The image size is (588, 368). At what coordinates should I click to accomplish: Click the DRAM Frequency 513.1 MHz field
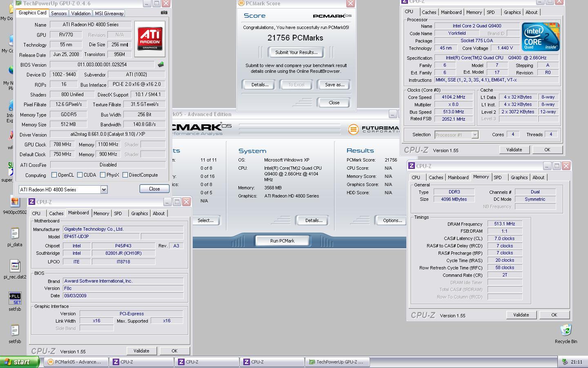tap(505, 224)
